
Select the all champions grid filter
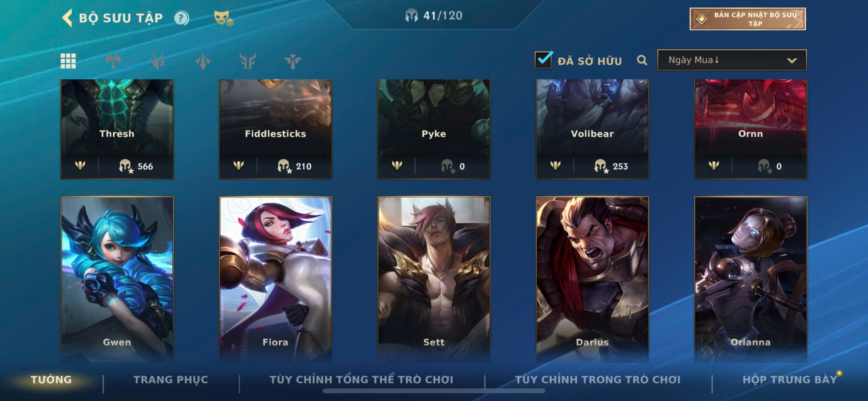click(x=68, y=61)
